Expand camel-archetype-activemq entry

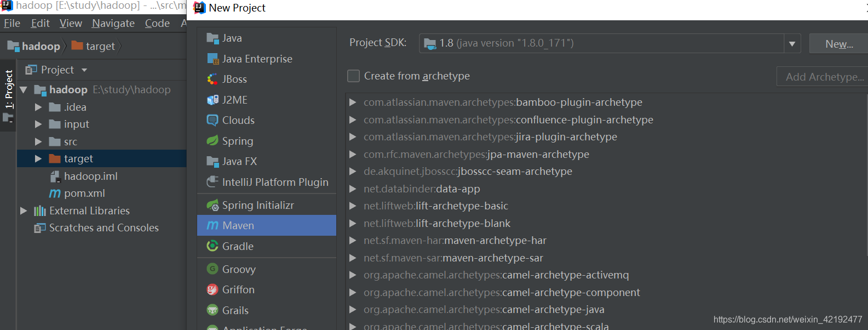point(353,275)
